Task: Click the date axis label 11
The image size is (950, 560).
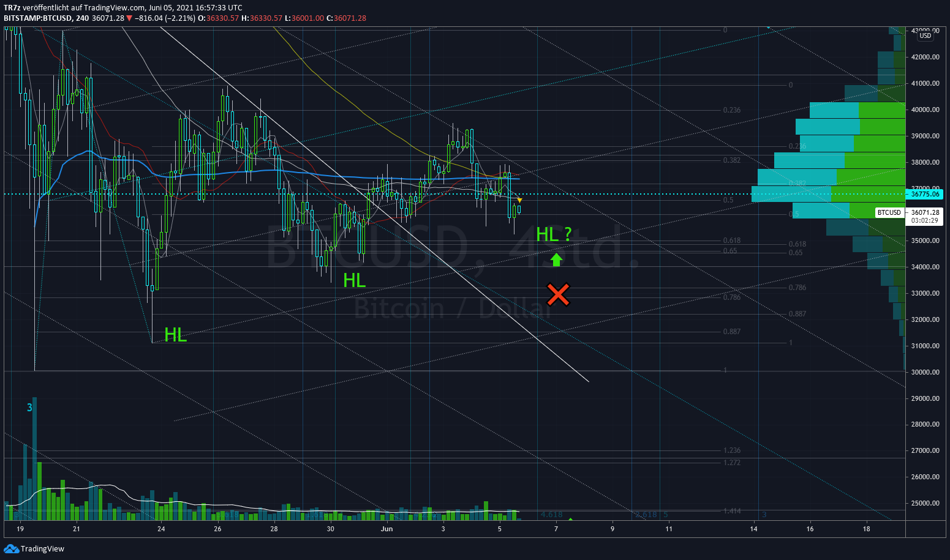Action: (669, 529)
